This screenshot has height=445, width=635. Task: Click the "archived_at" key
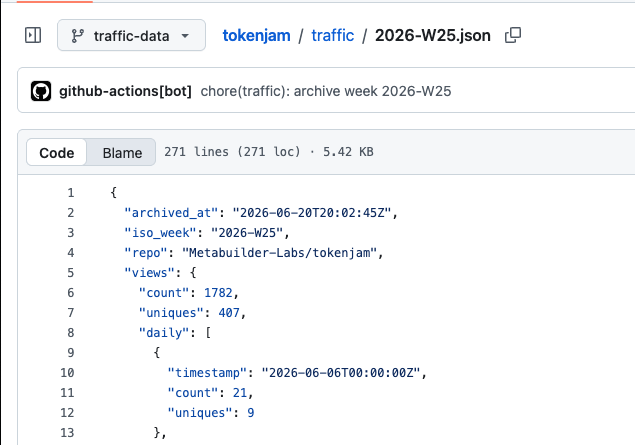(171, 213)
